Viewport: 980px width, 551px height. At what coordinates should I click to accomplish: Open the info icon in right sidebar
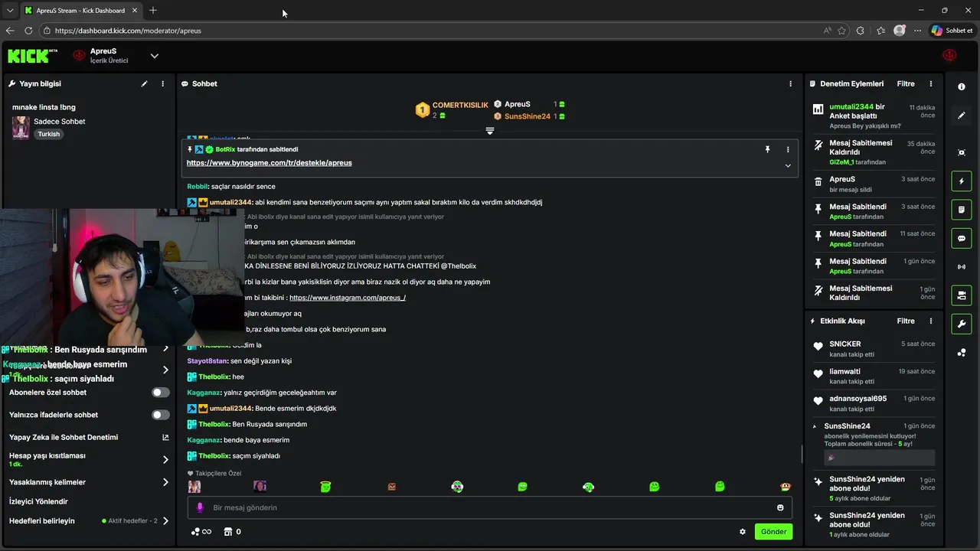[962, 87]
